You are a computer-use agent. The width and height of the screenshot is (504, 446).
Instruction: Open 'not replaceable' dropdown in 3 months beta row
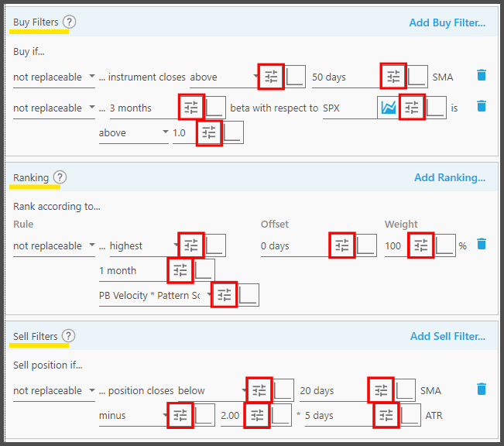[54, 108]
